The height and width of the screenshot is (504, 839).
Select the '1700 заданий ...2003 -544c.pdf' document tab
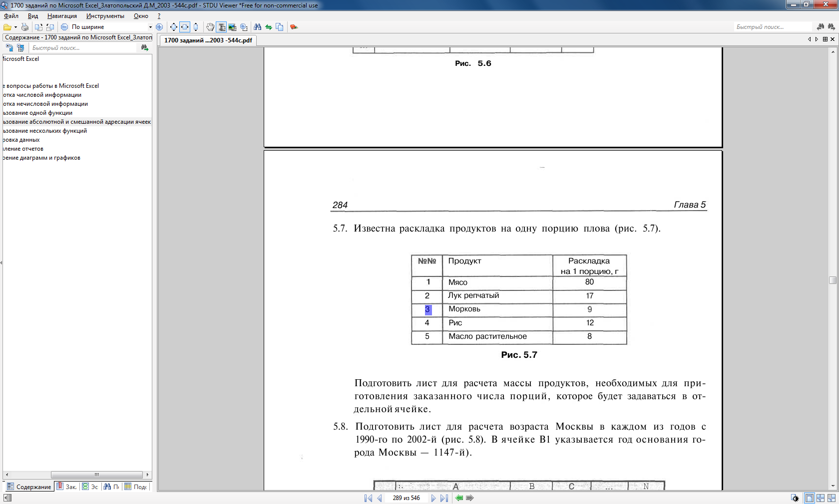[x=208, y=40]
